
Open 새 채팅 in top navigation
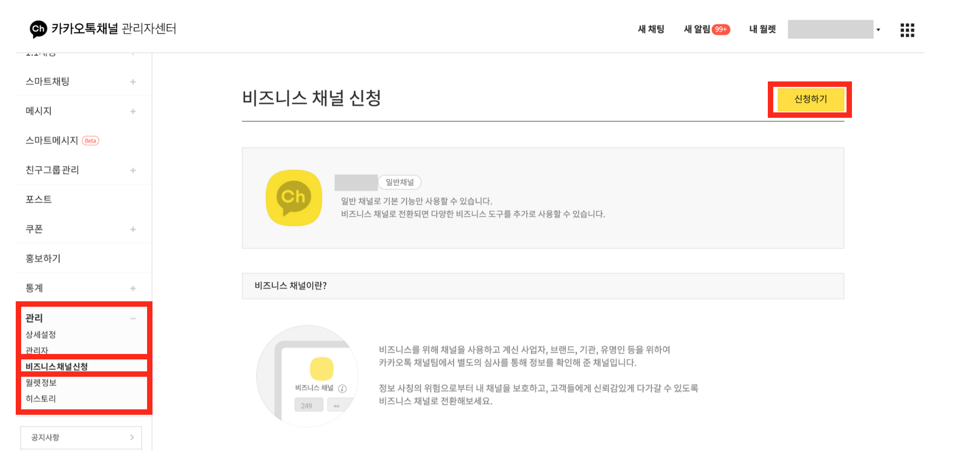651,29
